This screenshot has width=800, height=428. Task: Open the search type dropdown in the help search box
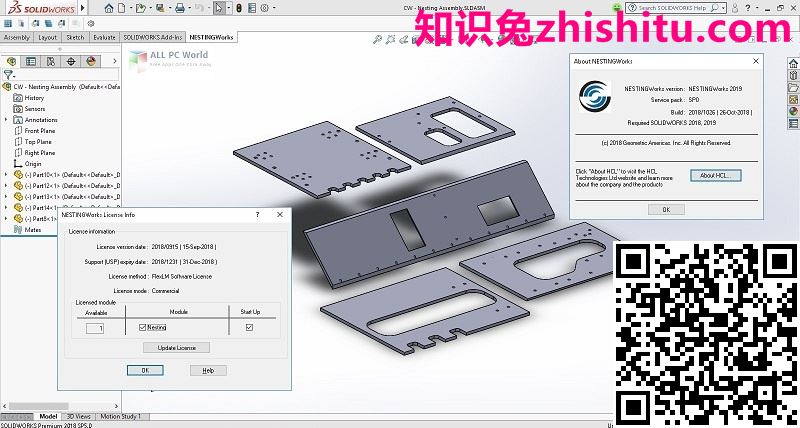coord(723,8)
